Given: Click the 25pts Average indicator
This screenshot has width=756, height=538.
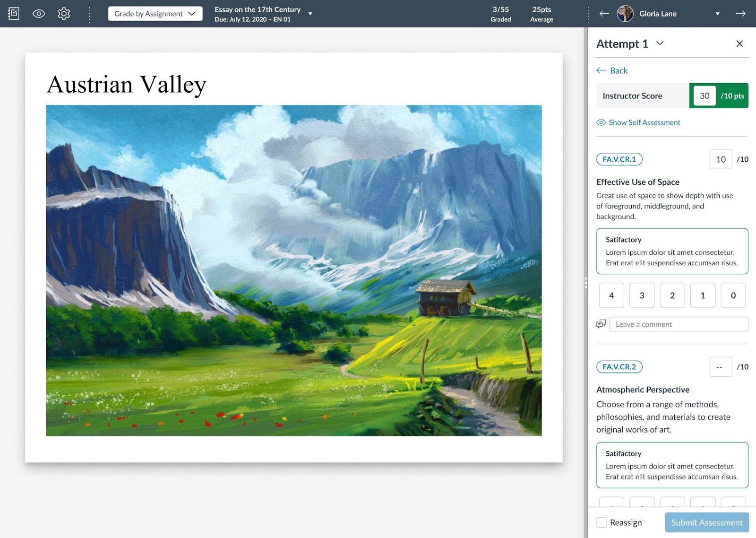Looking at the screenshot, I should pyautogui.click(x=541, y=14).
